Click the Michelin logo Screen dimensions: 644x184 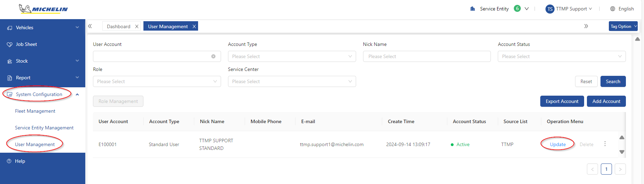[44, 9]
